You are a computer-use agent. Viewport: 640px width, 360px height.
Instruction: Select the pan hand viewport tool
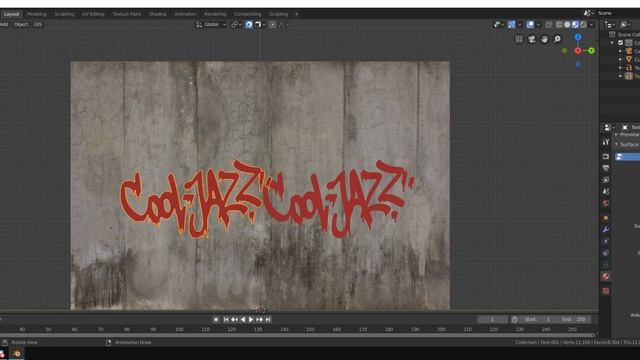click(544, 39)
